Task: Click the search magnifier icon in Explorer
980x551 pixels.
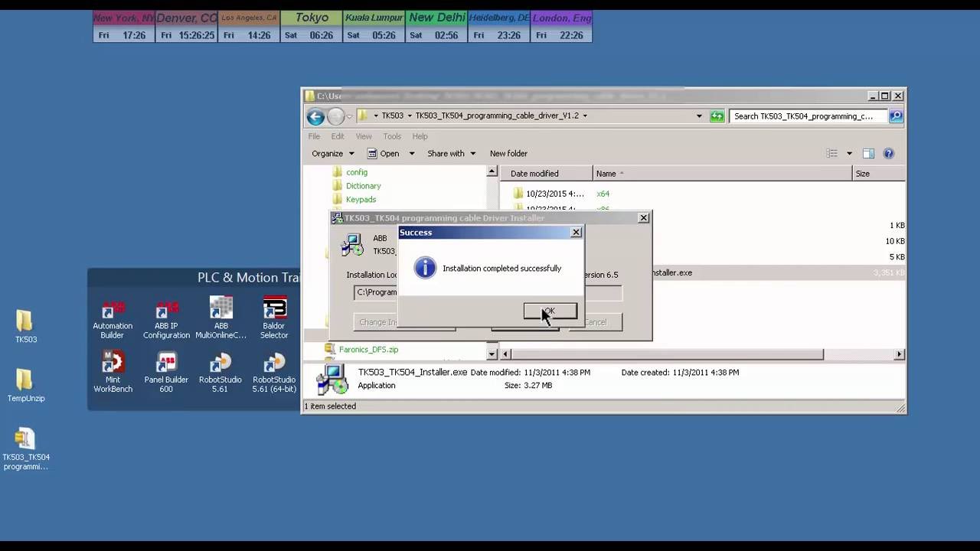Action: pyautogui.click(x=896, y=116)
